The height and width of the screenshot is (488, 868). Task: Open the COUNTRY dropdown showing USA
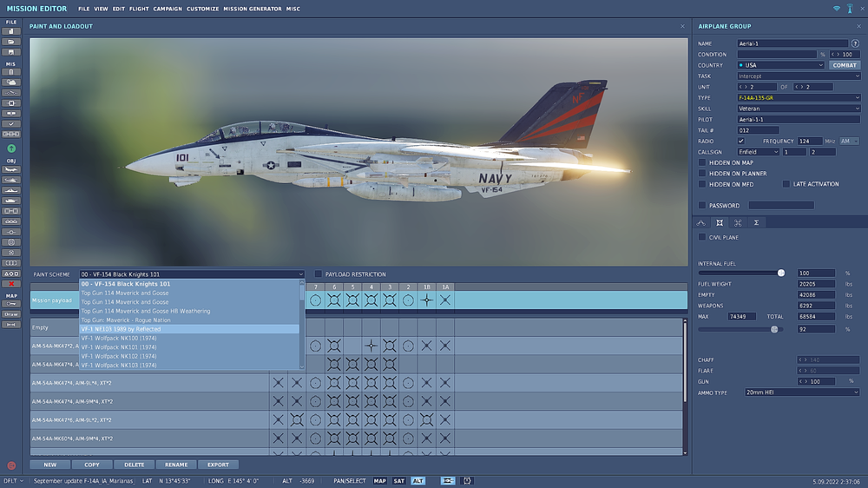tap(780, 65)
